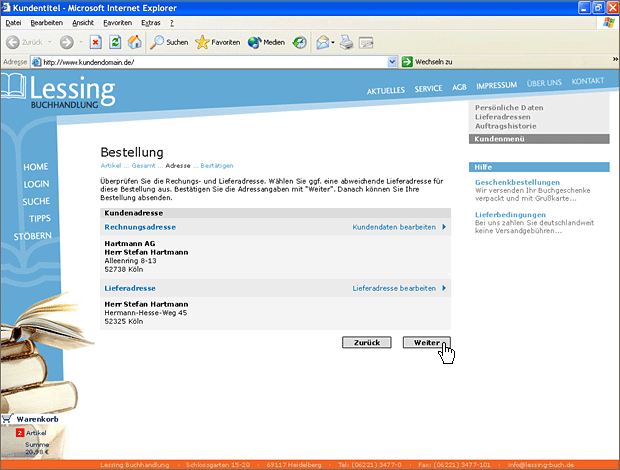Screen dimensions: 620x470
Task: Go to STÖBERN in the sidebar
Action: coord(32,236)
